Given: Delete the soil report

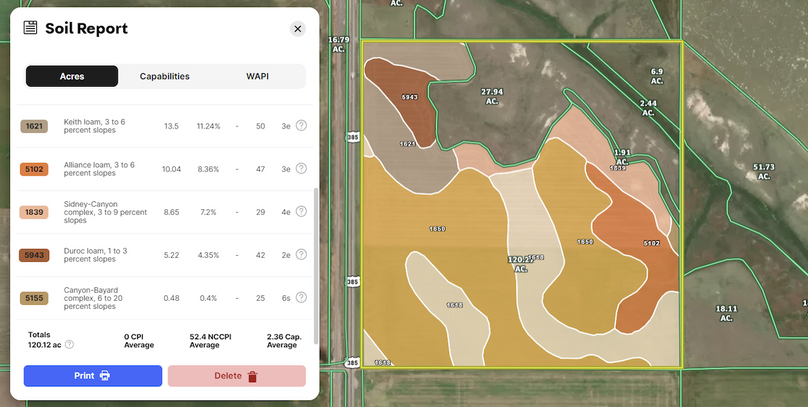Looking at the screenshot, I should pyautogui.click(x=236, y=376).
